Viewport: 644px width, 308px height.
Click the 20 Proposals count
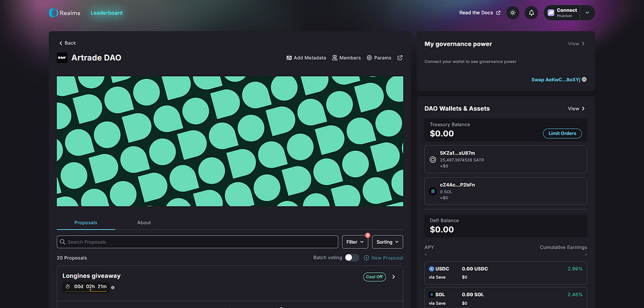coord(72,258)
